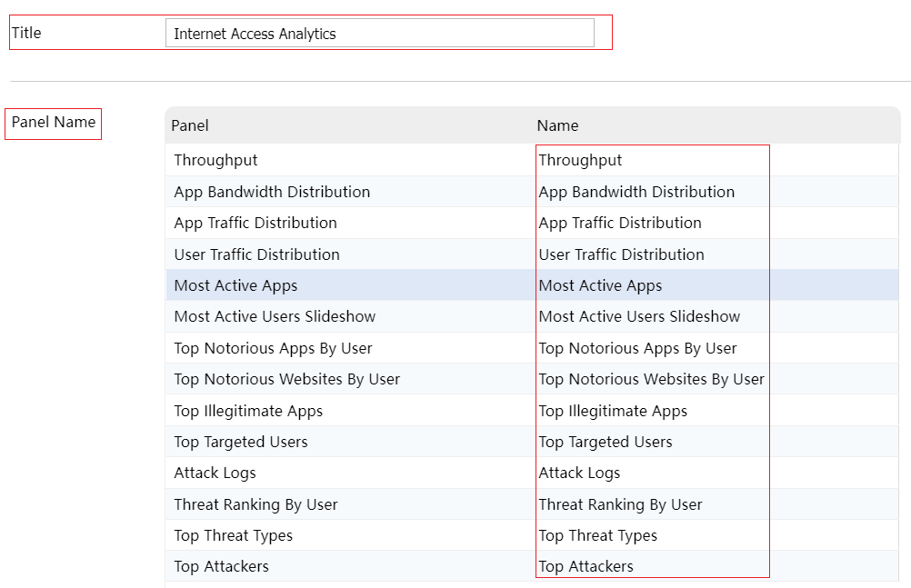Image resolution: width=911 pixels, height=588 pixels.
Task: Click the Panel column header
Action: (190, 125)
